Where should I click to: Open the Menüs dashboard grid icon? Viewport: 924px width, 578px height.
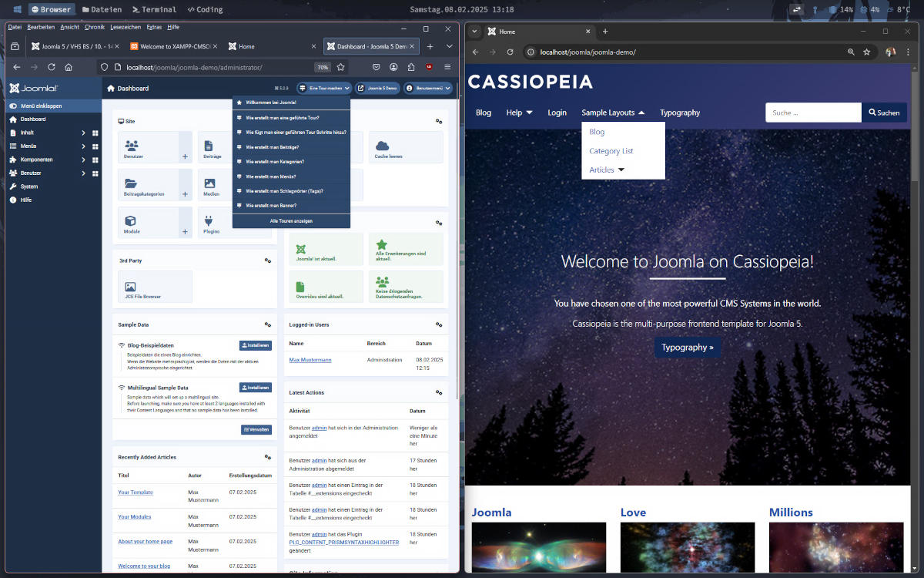(95, 146)
